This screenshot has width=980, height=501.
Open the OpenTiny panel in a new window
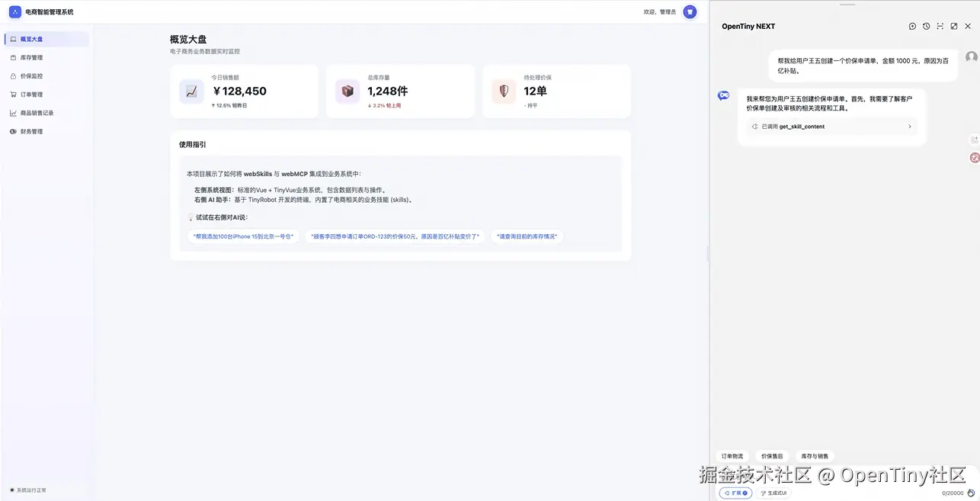[953, 26]
